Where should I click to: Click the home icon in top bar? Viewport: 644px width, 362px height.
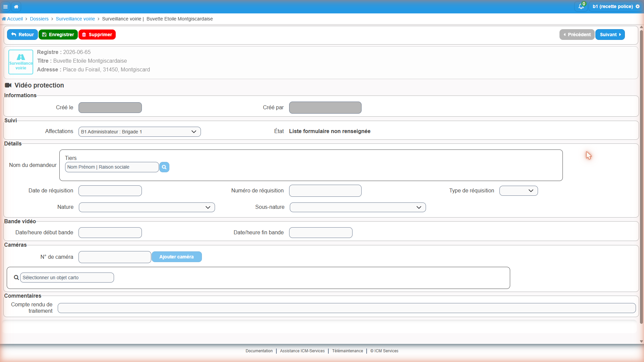[16, 6]
